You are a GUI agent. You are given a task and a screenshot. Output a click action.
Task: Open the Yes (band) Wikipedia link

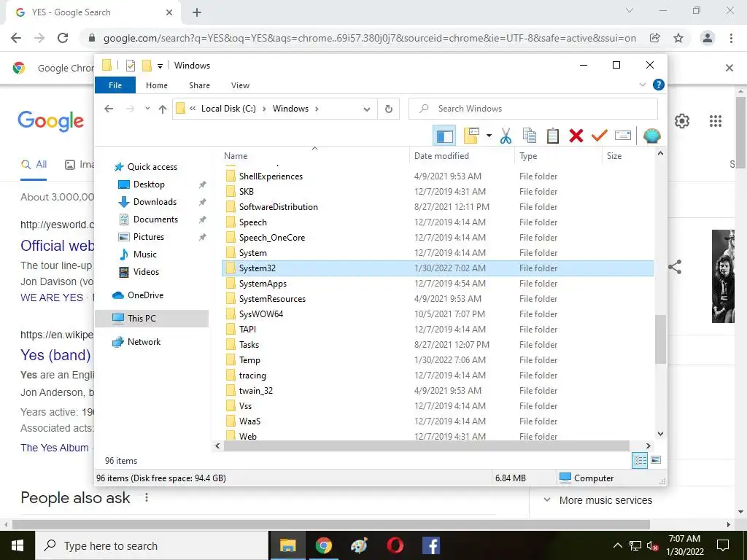pyautogui.click(x=55, y=355)
